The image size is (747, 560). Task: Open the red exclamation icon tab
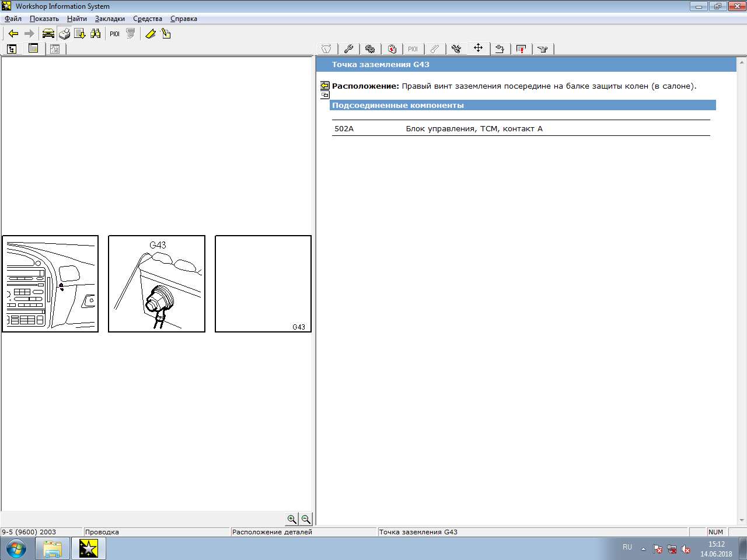[x=521, y=49]
